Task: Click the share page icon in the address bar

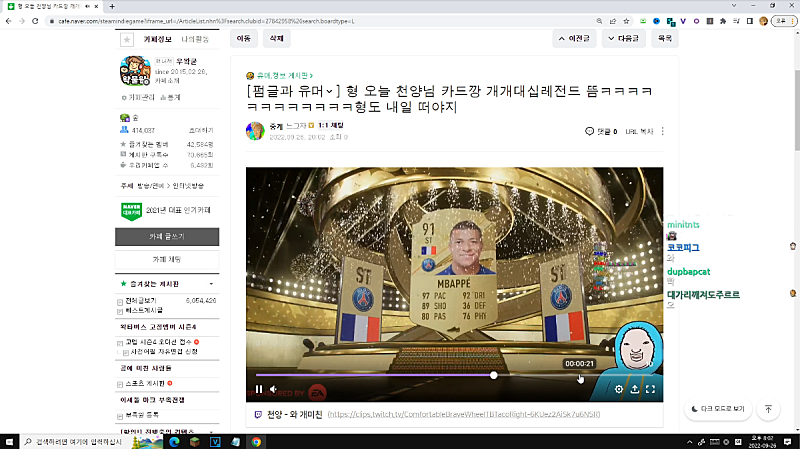Action: (x=613, y=21)
